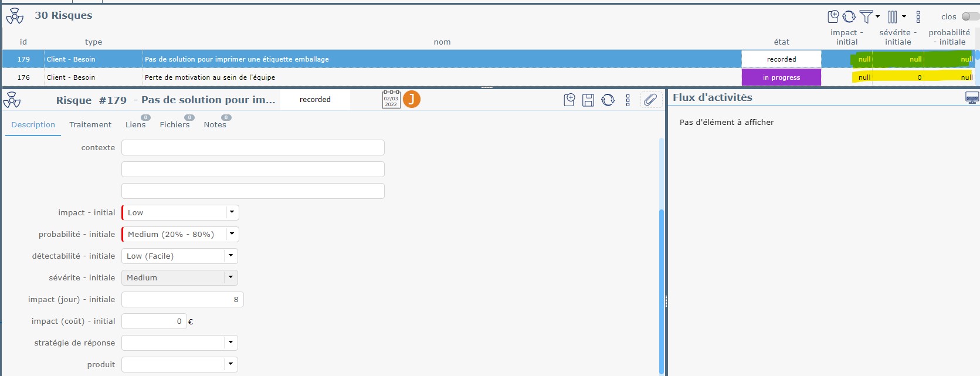Viewport: 980px width, 376px height.
Task: Open the filter funnel in list toolbar
Action: point(867,16)
